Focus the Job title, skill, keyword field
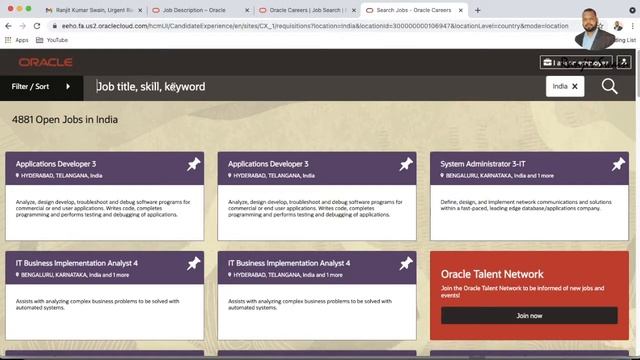640x360 pixels. point(314,87)
